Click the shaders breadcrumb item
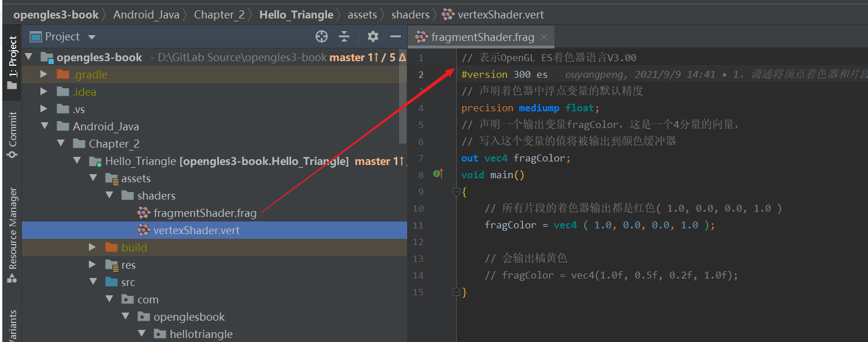868x342 pixels. tap(410, 14)
